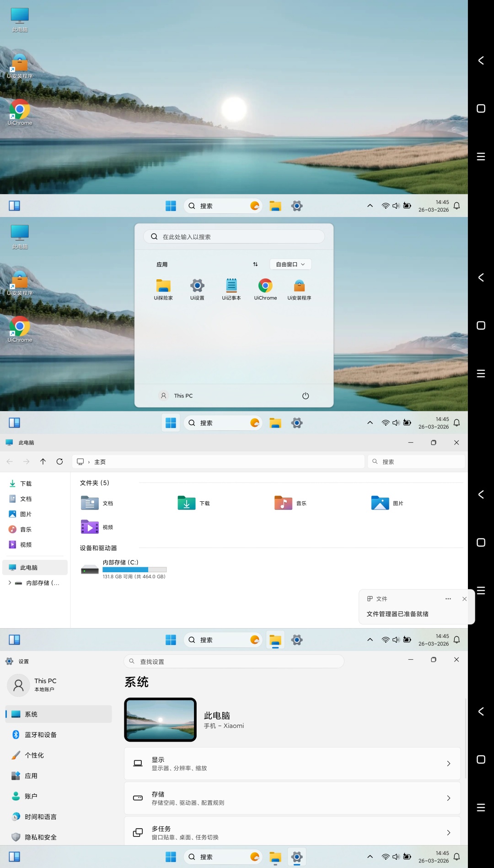The image size is (494, 868).
Task: Open Ui记事本 from the start menu
Action: coord(231,289)
